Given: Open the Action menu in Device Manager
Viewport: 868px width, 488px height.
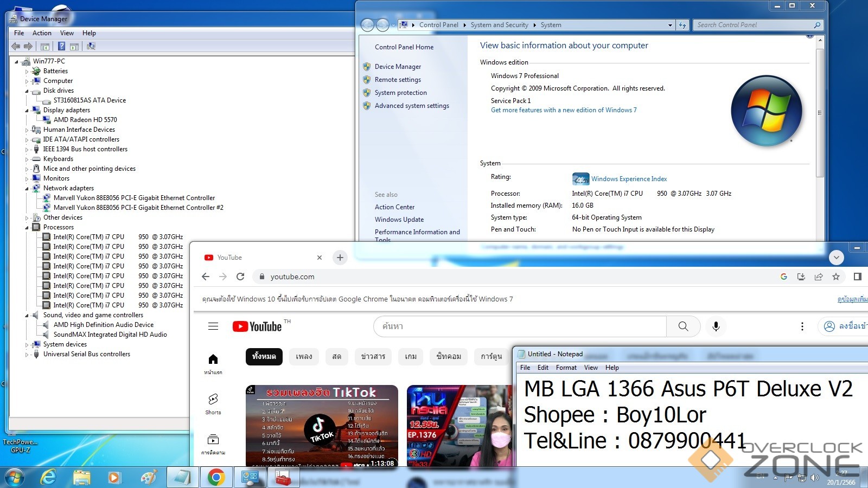Looking at the screenshot, I should tap(42, 33).
